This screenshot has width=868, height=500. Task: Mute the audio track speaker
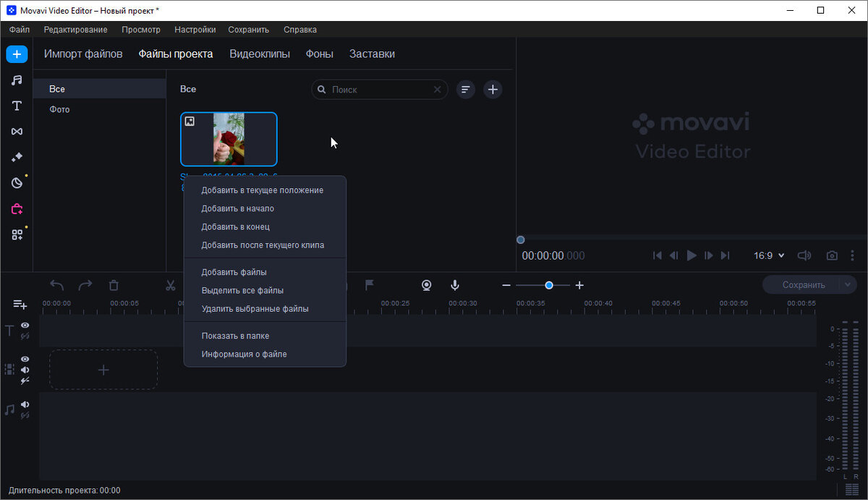(25, 404)
